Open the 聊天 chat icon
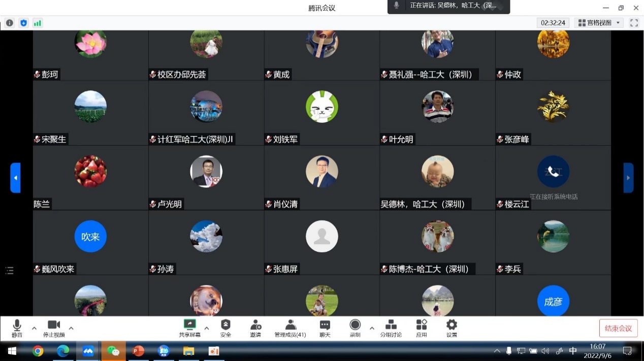This screenshot has width=644, height=361. coord(325,325)
